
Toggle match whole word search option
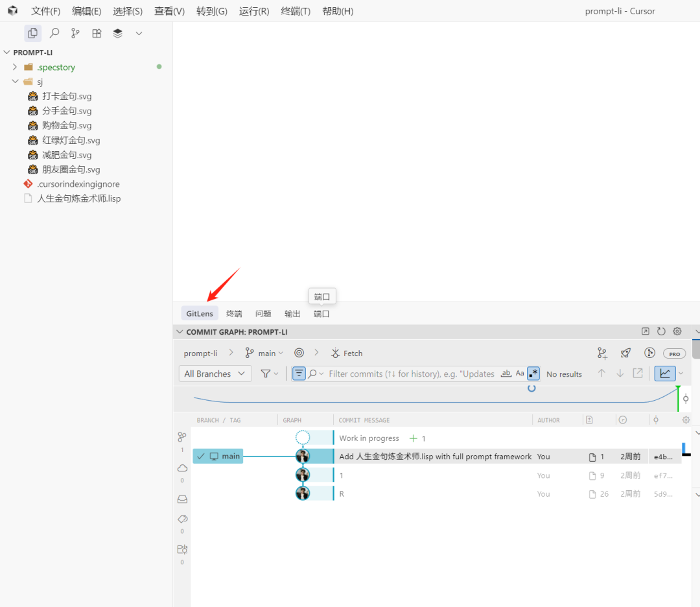(506, 374)
